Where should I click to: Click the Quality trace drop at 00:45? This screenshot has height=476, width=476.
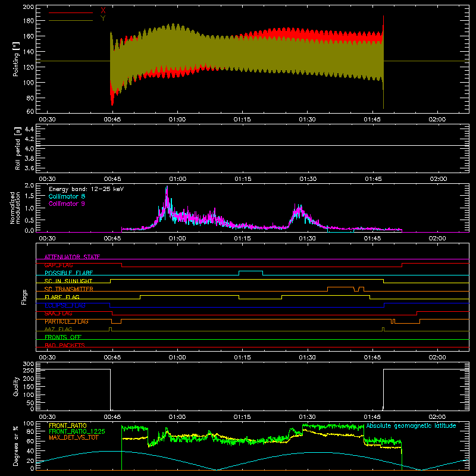point(111,390)
